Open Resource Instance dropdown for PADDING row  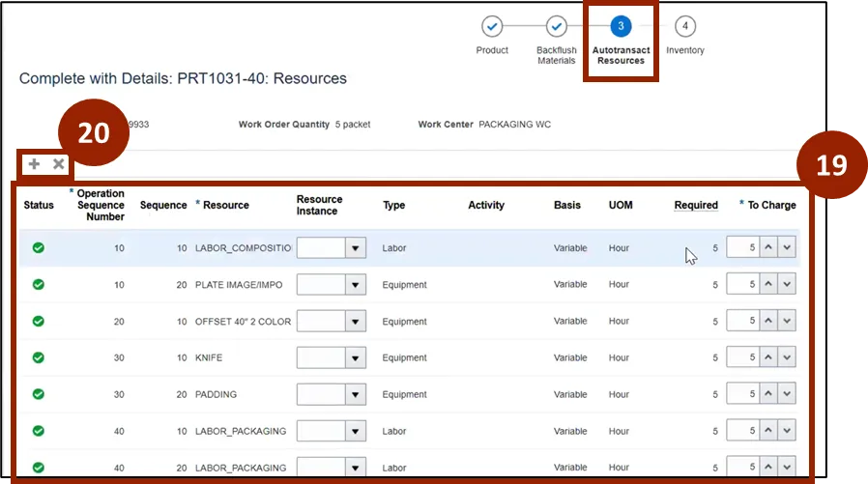(357, 394)
